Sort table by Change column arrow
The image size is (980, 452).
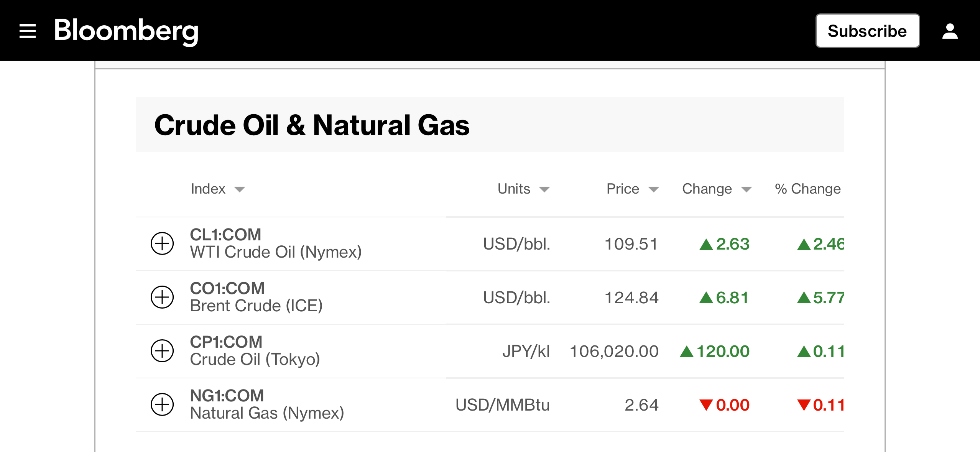pos(746,189)
